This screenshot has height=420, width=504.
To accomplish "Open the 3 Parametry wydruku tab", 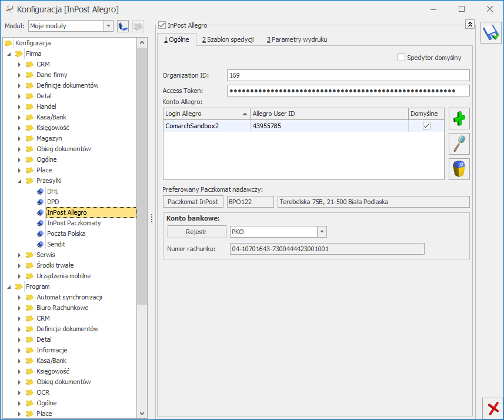I will (297, 39).
